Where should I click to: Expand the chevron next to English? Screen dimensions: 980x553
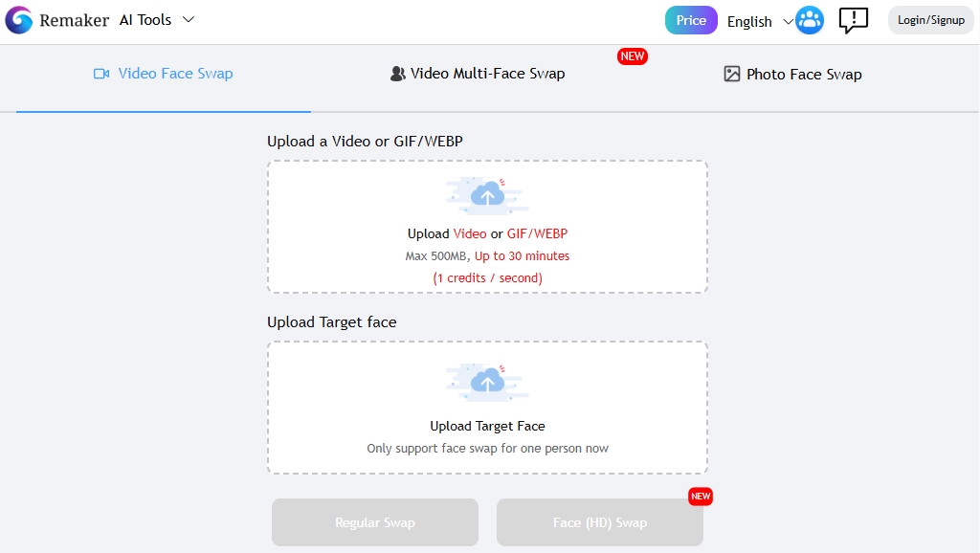tap(788, 21)
